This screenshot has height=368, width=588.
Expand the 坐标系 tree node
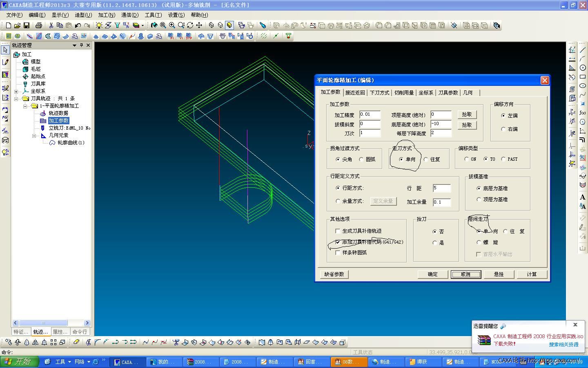pyautogui.click(x=16, y=91)
